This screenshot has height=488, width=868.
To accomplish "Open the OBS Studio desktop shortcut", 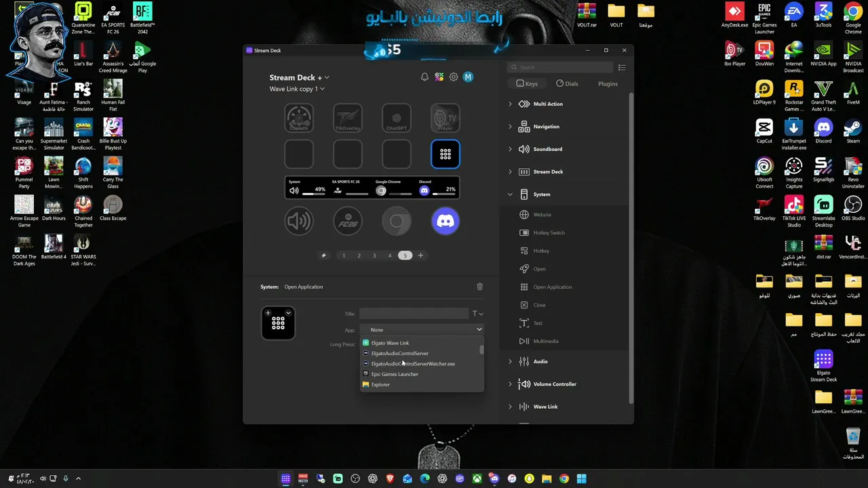I will pos(853,207).
